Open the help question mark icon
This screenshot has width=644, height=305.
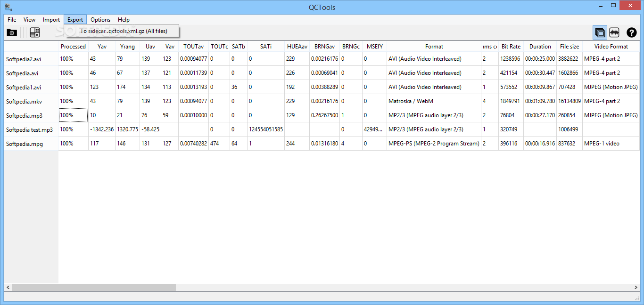631,32
